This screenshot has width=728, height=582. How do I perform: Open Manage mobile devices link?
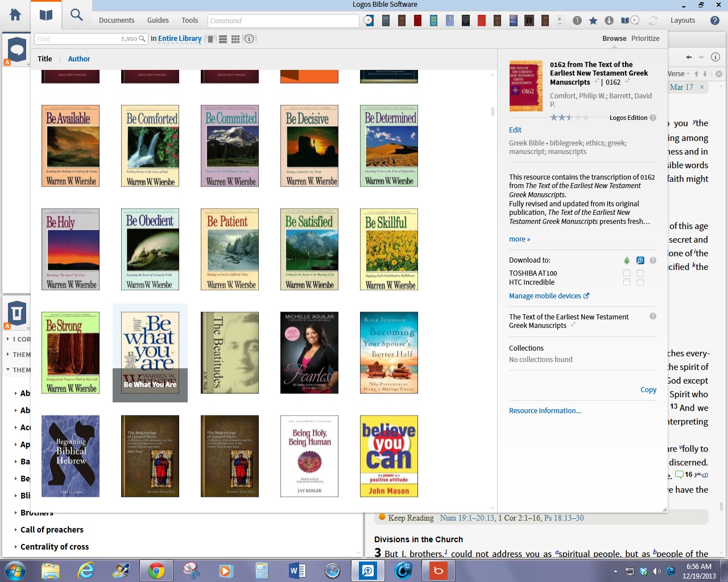click(549, 296)
